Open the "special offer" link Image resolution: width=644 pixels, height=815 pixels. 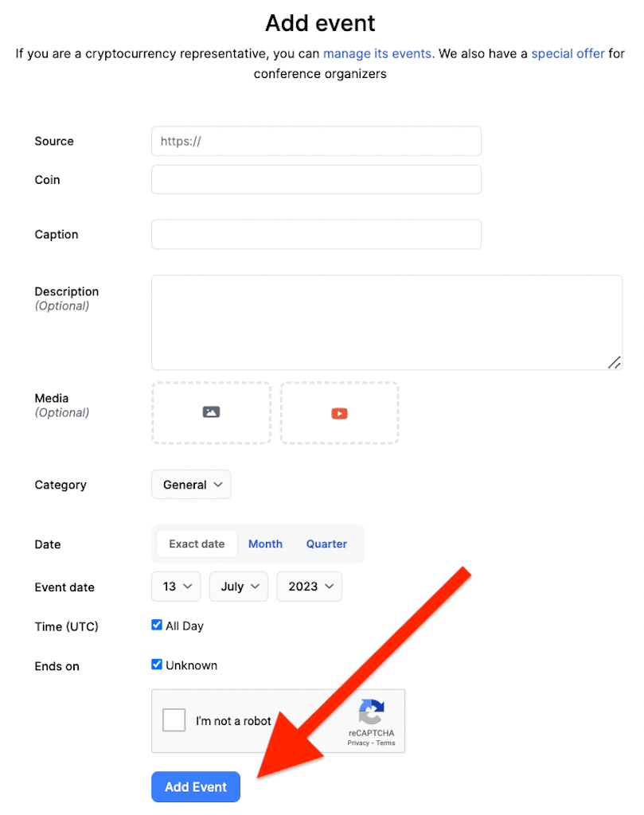(x=568, y=53)
